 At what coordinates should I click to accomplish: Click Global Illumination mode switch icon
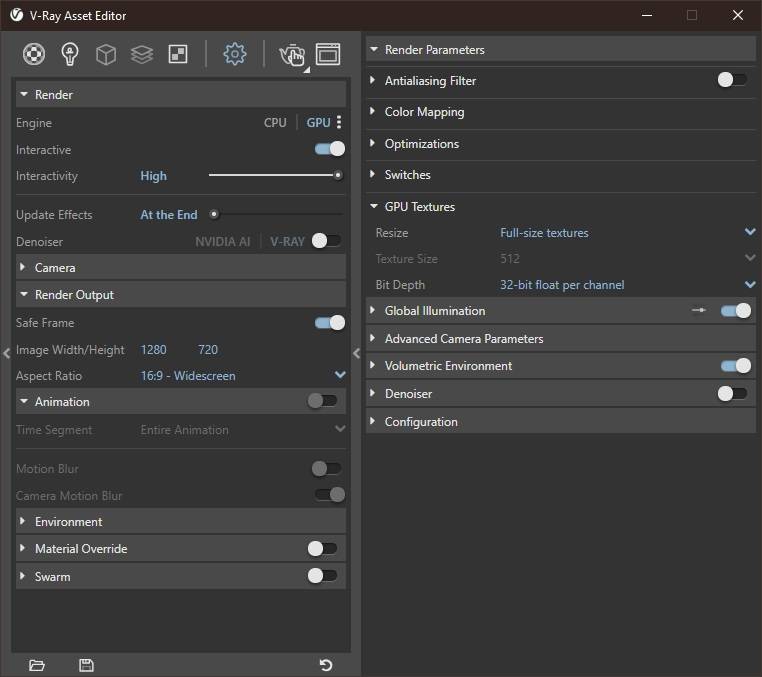tap(699, 310)
